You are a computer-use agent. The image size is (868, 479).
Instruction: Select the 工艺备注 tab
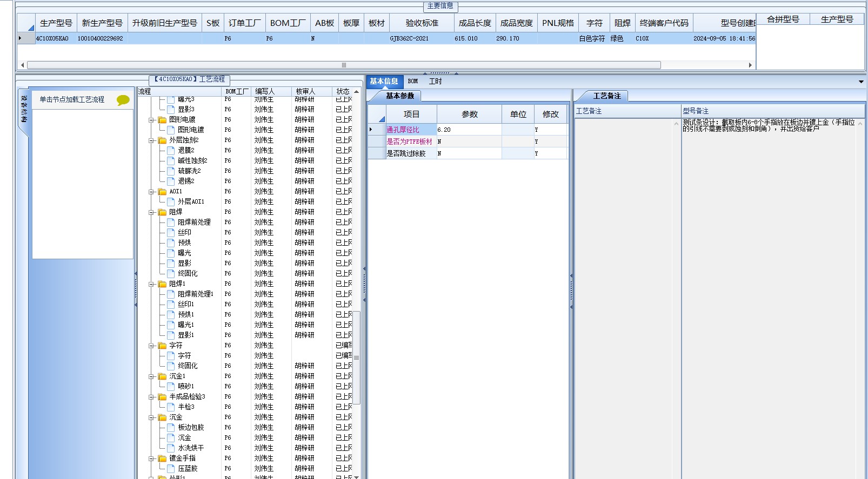[x=607, y=96]
